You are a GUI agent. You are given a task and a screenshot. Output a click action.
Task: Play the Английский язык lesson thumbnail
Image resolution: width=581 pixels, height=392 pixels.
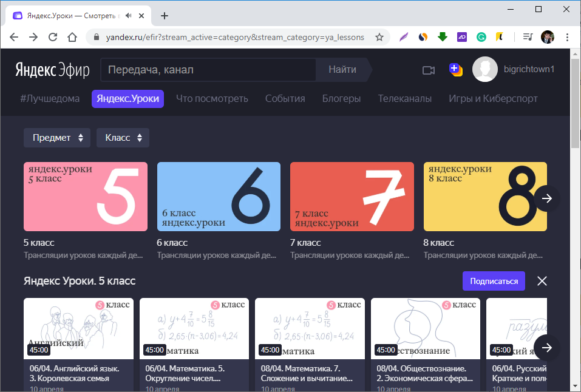(x=78, y=329)
